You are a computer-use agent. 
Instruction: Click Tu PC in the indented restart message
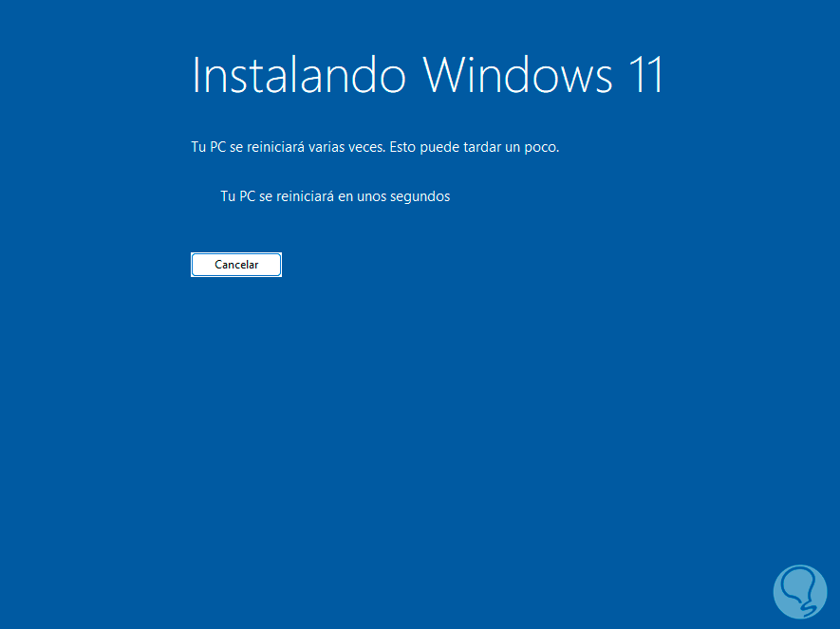click(238, 196)
